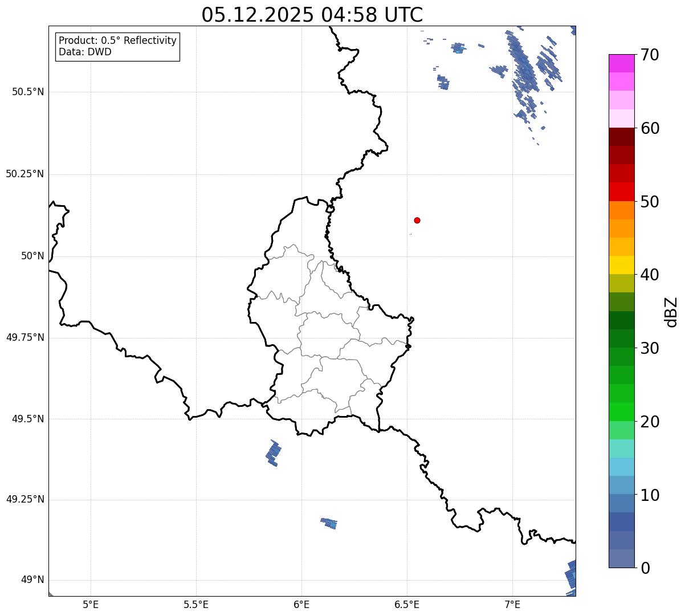Pick the bright red segment just above 50 dBZ
The image size is (685, 616).
pos(621,191)
